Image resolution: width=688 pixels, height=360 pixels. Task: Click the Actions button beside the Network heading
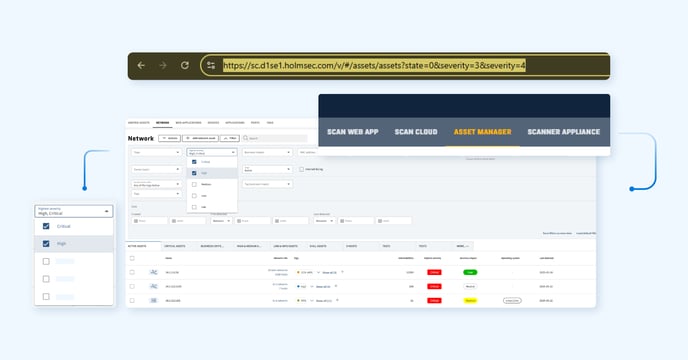pyautogui.click(x=169, y=138)
